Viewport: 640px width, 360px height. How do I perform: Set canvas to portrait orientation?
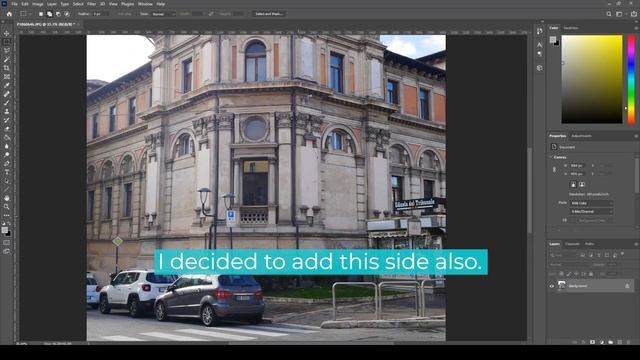573,184
